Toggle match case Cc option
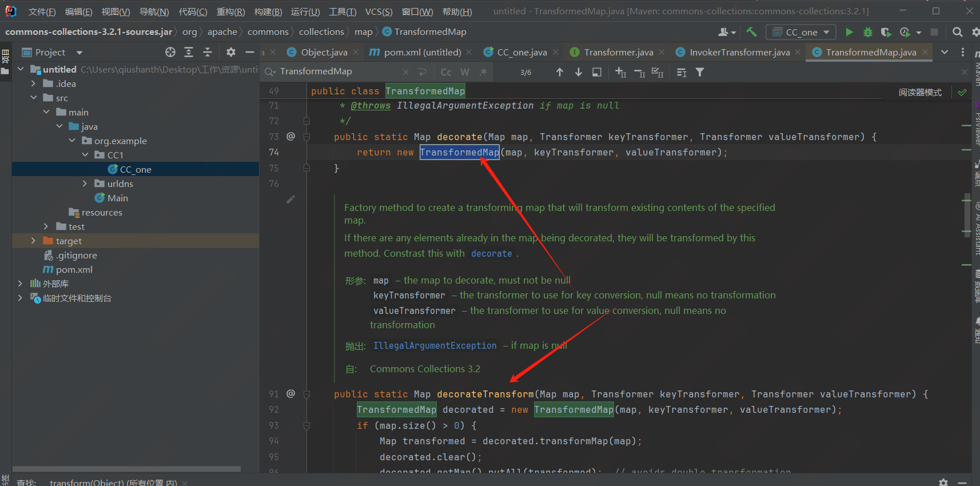The width and height of the screenshot is (980, 486). click(x=446, y=72)
